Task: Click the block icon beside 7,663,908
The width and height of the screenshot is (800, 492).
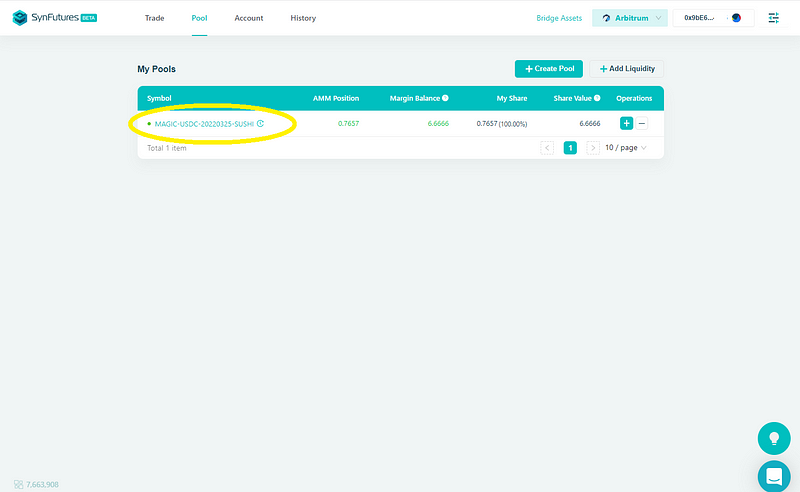Action: 18,484
